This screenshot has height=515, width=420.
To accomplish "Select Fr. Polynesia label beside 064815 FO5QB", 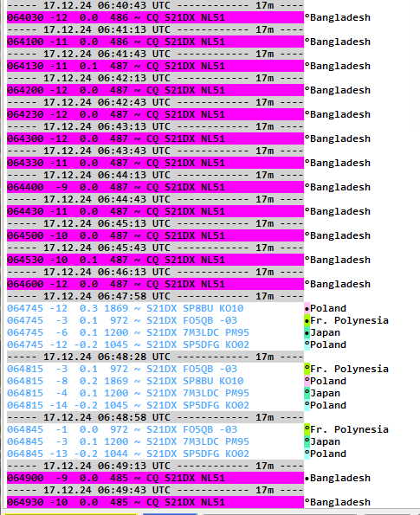I will point(349,369).
